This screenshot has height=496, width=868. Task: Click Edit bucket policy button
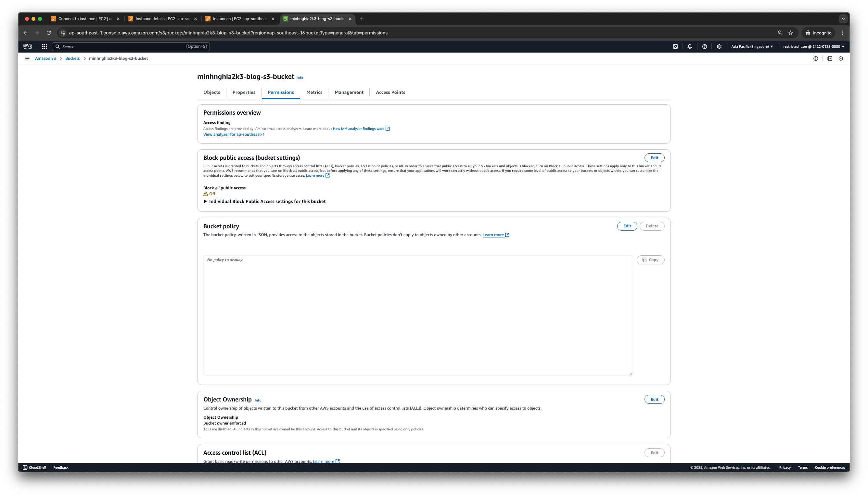627,226
